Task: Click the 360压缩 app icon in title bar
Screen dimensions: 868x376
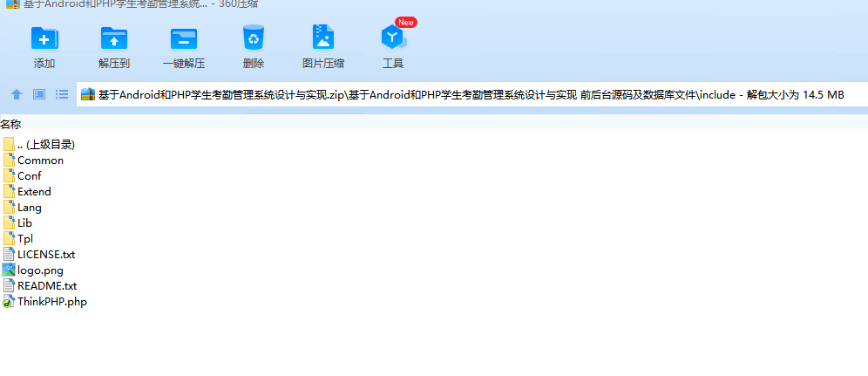Action: click(x=13, y=3)
